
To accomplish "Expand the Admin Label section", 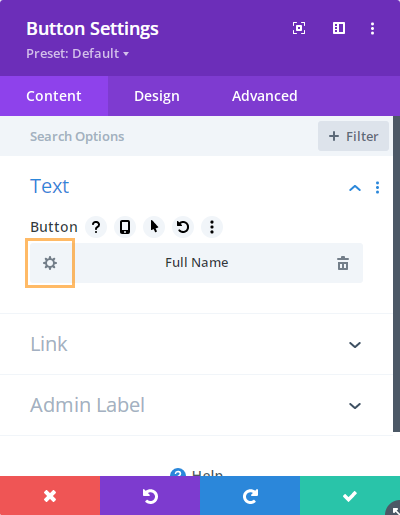I will coord(355,405).
